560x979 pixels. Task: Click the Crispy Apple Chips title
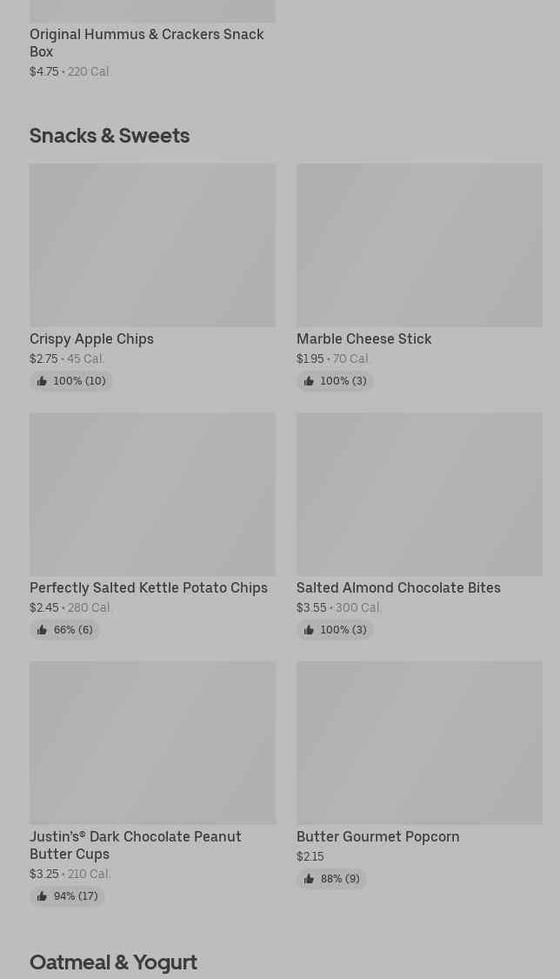(x=91, y=339)
